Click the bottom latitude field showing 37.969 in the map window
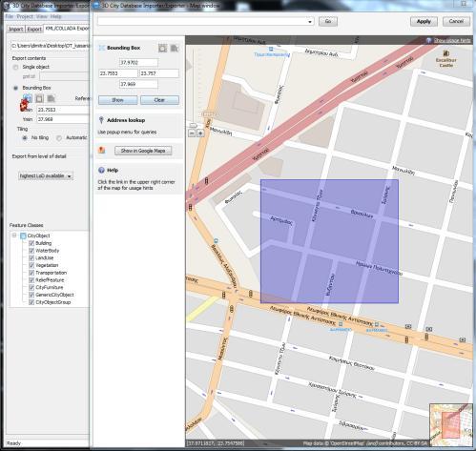This screenshot has height=451, width=476. click(x=138, y=84)
